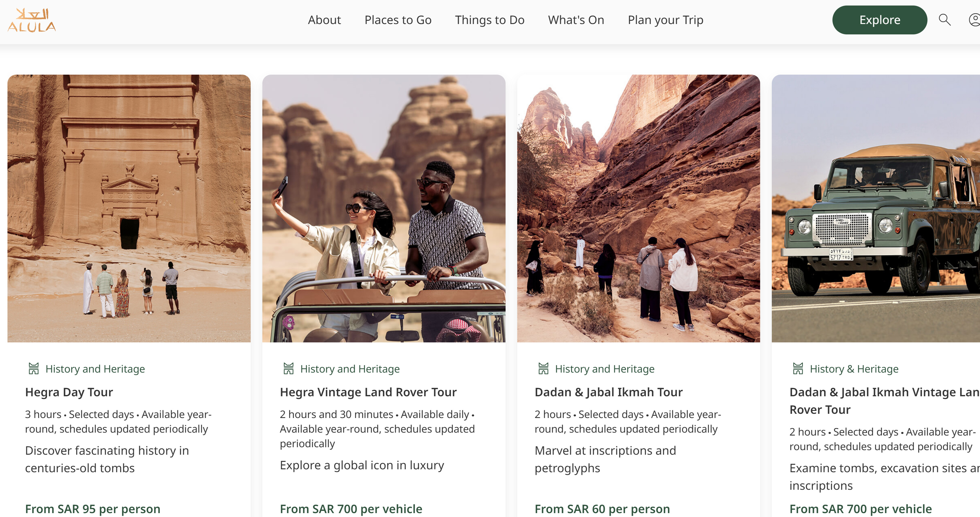
Task: Select History and Heritage label on Dadan Tour card
Action: point(604,369)
